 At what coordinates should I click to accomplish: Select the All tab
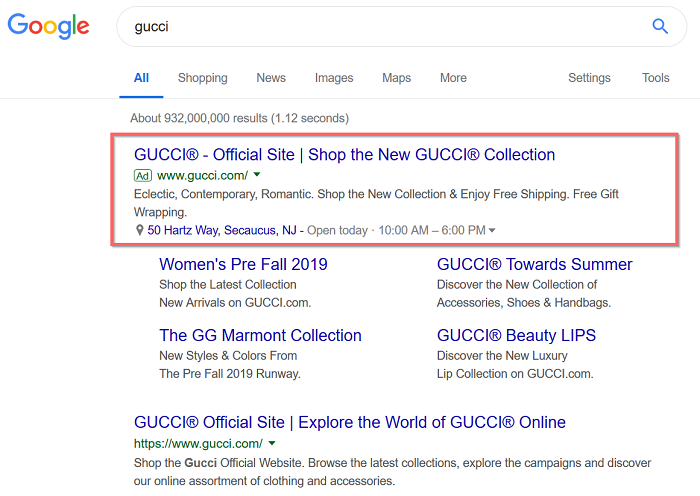pos(141,78)
